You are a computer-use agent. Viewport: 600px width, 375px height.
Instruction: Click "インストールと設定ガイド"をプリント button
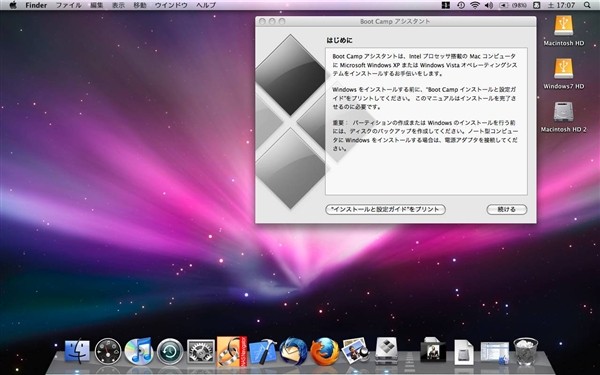385,209
